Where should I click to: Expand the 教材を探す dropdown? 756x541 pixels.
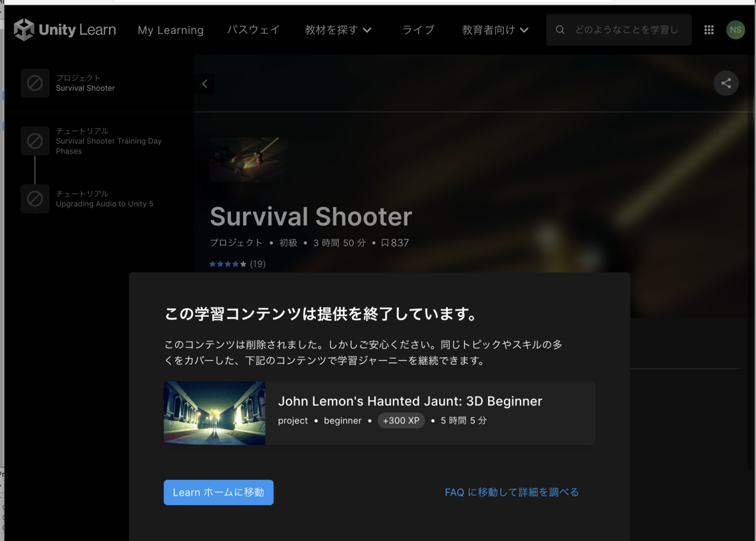coord(338,30)
